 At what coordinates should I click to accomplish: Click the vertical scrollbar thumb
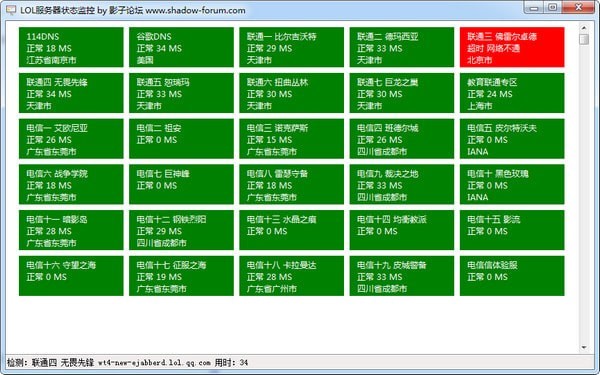coord(584,39)
